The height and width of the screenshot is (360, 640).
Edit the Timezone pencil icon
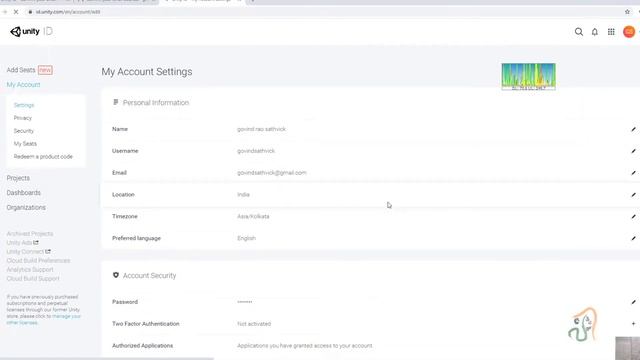[633, 216]
